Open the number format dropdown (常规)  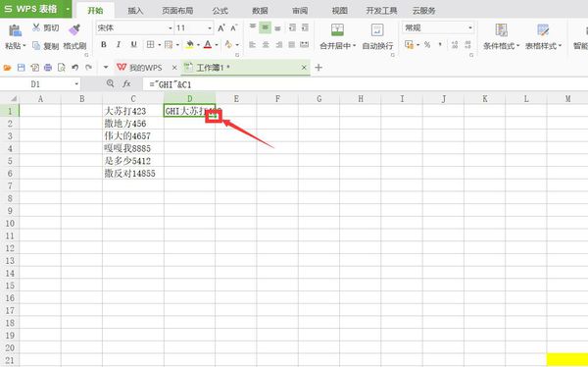click(x=469, y=27)
